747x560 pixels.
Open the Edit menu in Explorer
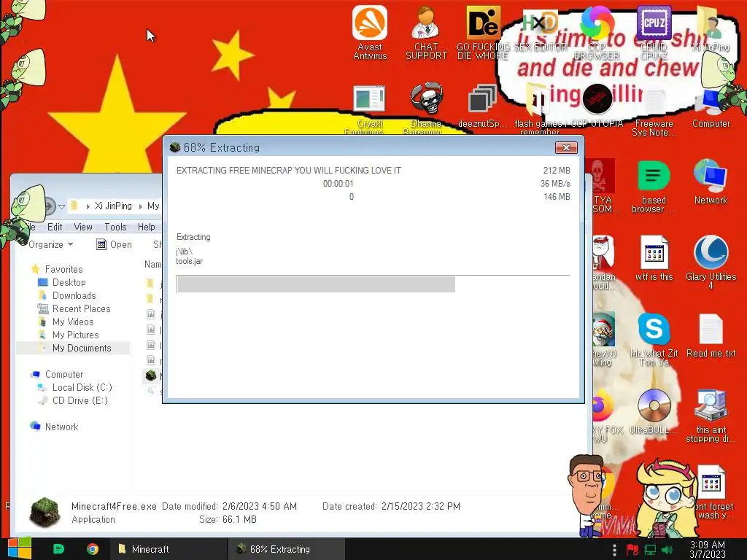(x=55, y=227)
